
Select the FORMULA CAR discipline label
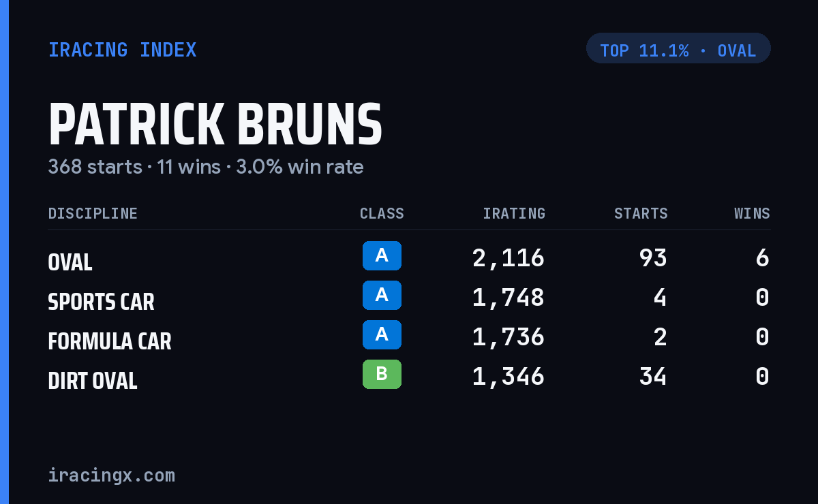[110, 341]
